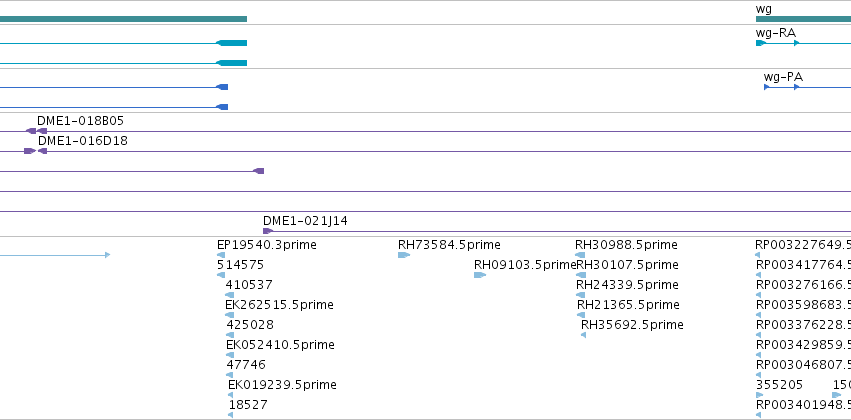Viewport: 851px width, 420px height.
Task: Open the RP003046807 EST label
Action: (x=803, y=365)
